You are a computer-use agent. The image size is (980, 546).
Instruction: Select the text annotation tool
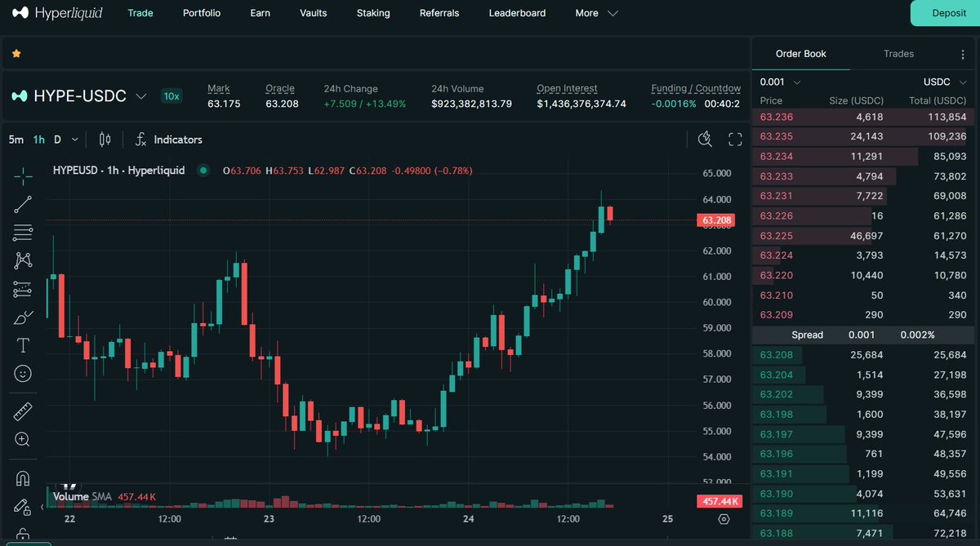(23, 345)
